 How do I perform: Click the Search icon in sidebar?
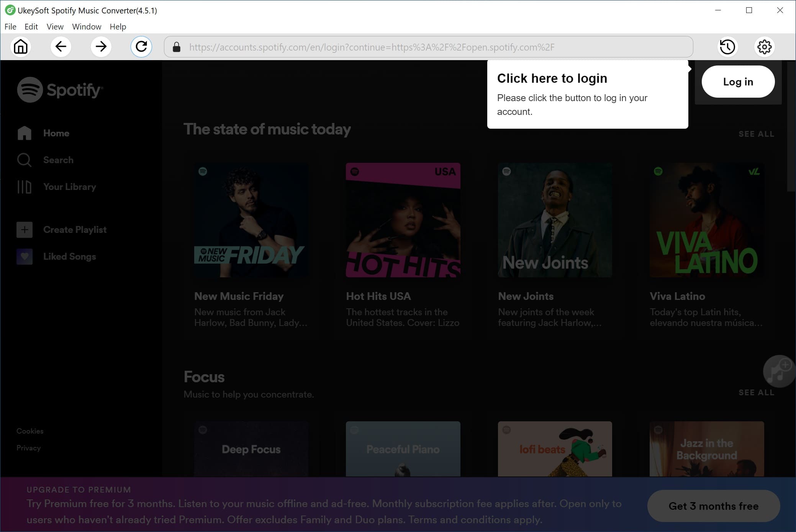pyautogui.click(x=24, y=159)
